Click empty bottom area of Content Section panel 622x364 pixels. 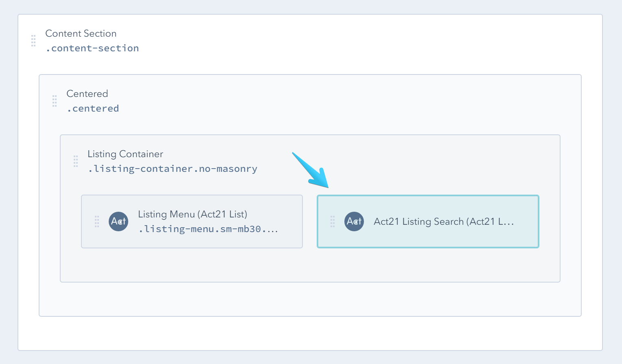click(309, 333)
